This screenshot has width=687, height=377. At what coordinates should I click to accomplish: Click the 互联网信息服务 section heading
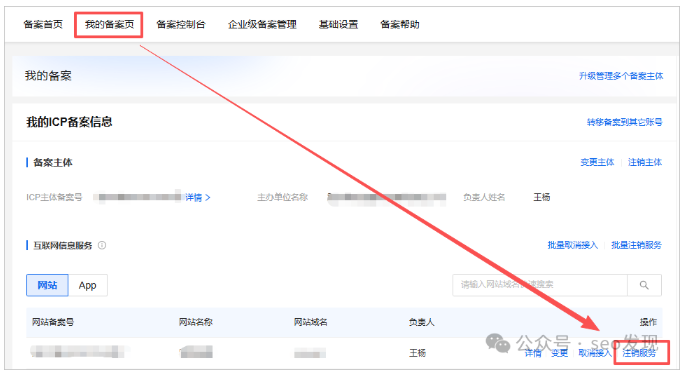[x=63, y=245]
